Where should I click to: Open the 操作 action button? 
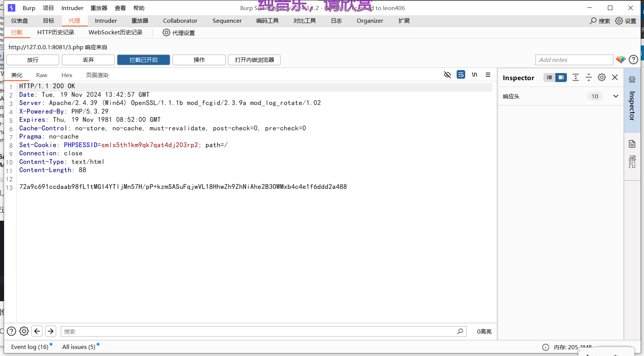pyautogui.click(x=199, y=60)
